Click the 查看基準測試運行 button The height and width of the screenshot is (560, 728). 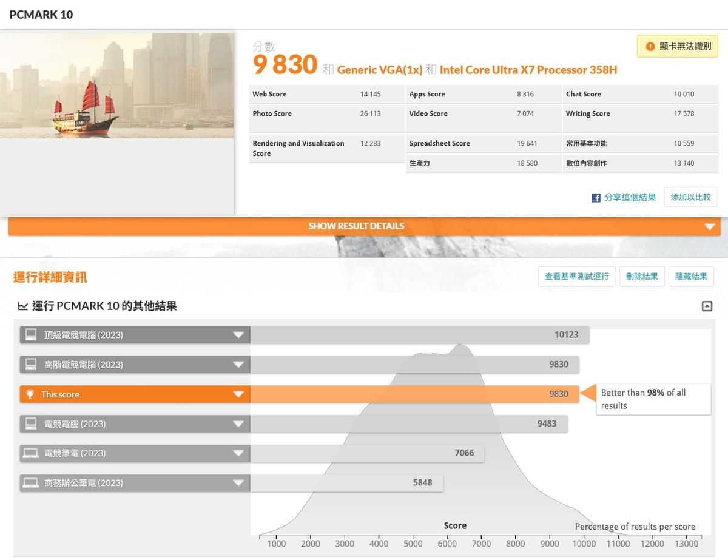[x=576, y=277]
